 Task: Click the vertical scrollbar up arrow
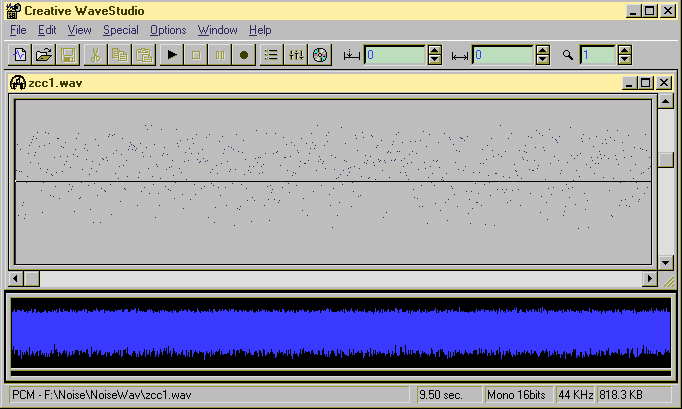click(x=665, y=101)
